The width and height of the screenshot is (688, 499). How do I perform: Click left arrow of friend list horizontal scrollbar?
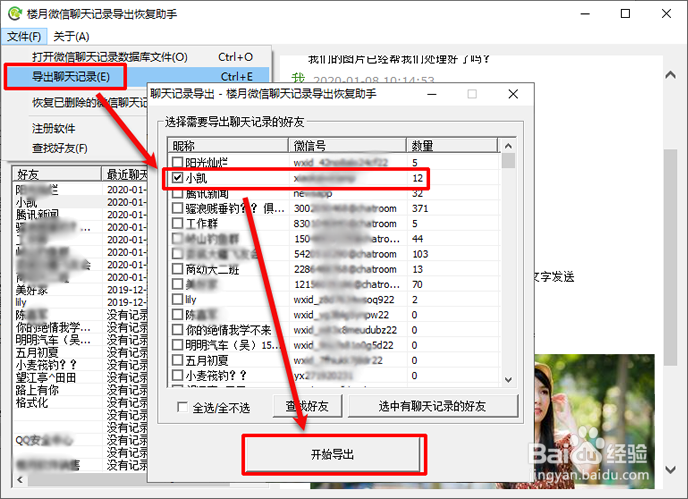click(20, 480)
